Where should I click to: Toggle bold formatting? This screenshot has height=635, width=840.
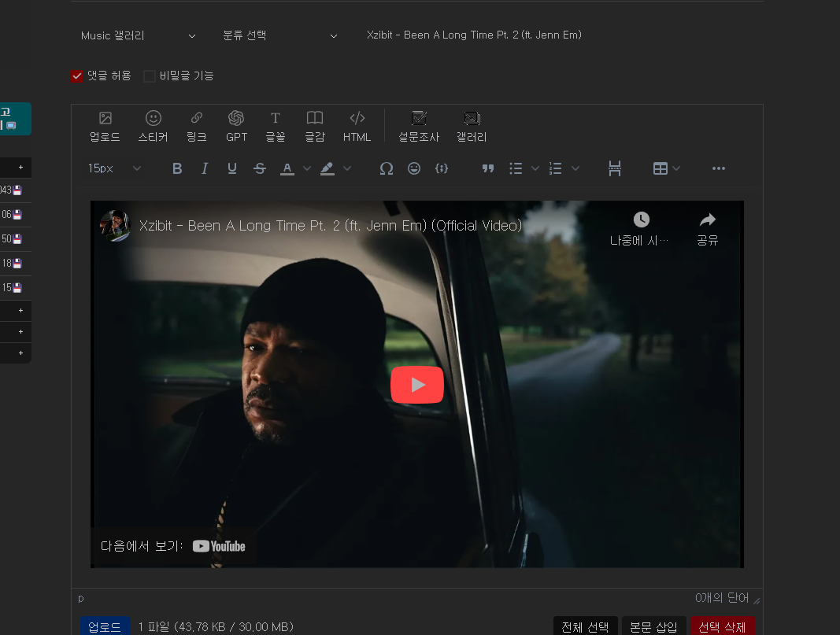pos(177,168)
